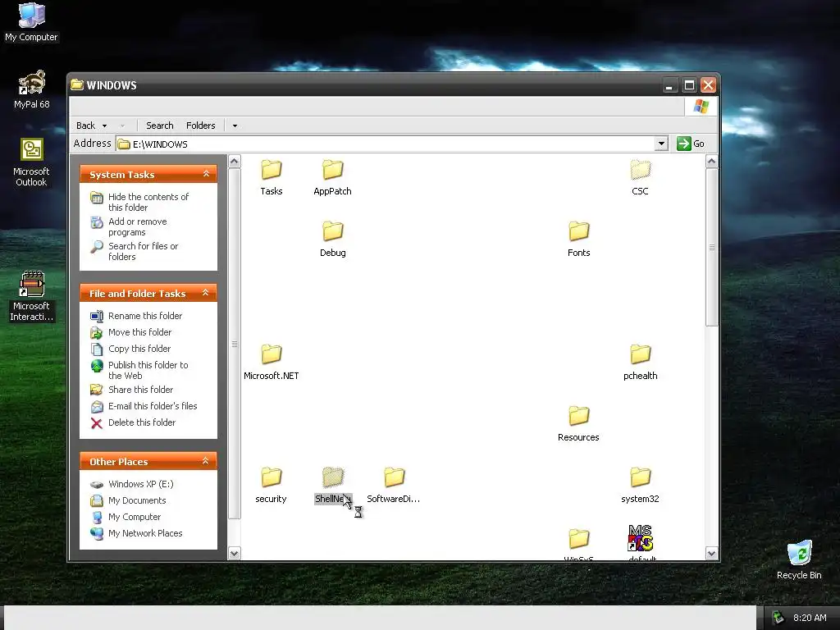Click Add or remove programs
840x630 pixels.
129,226
